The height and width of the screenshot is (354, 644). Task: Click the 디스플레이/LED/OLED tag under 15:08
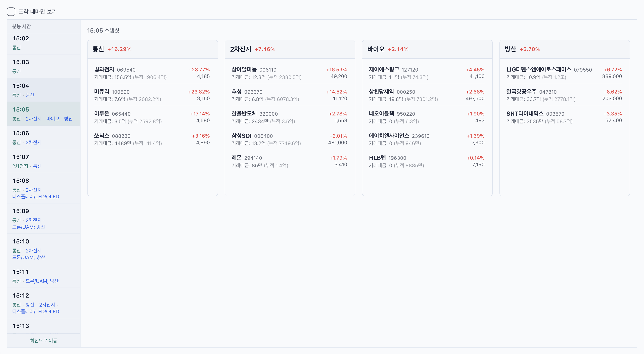(36, 197)
